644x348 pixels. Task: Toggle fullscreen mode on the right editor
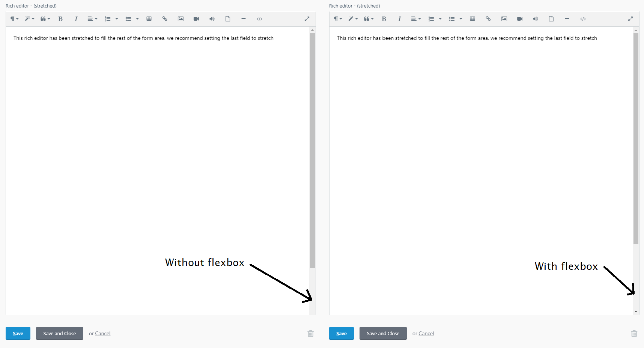click(630, 18)
